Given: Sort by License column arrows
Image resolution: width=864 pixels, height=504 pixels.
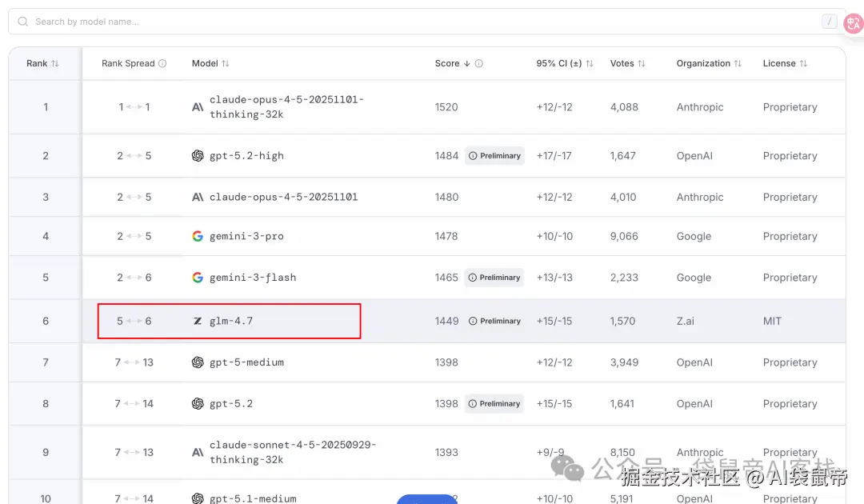Looking at the screenshot, I should (x=803, y=63).
